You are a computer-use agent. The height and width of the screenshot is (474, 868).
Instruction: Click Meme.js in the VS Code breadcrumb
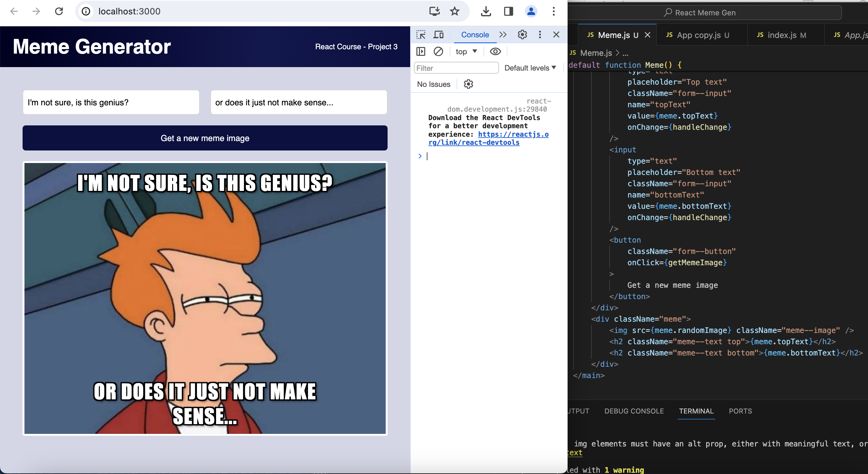pos(596,53)
